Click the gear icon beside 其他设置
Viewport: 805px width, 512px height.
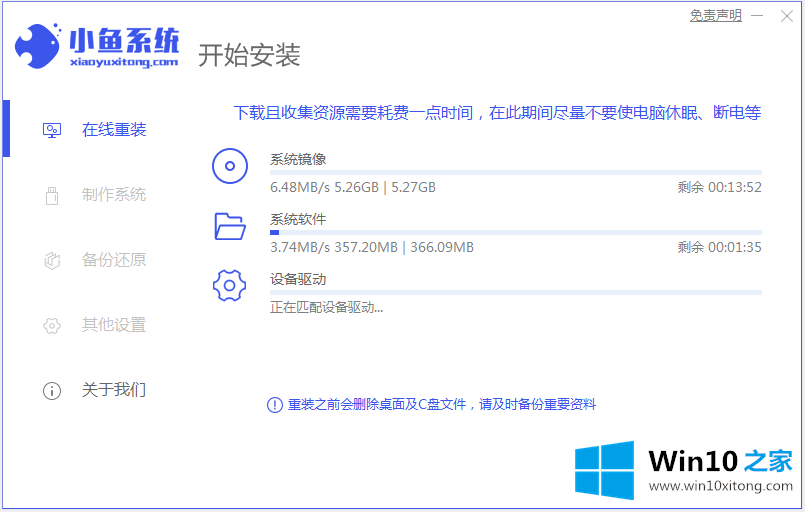pyautogui.click(x=52, y=325)
